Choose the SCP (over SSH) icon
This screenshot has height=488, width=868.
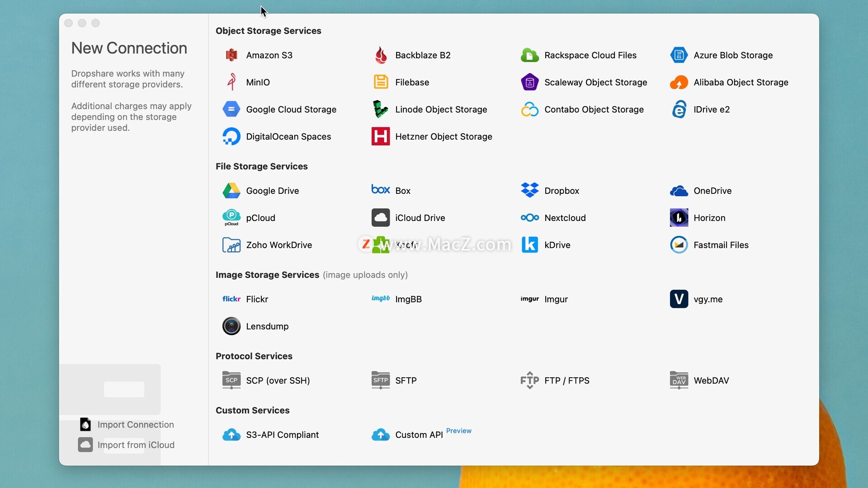click(x=231, y=380)
